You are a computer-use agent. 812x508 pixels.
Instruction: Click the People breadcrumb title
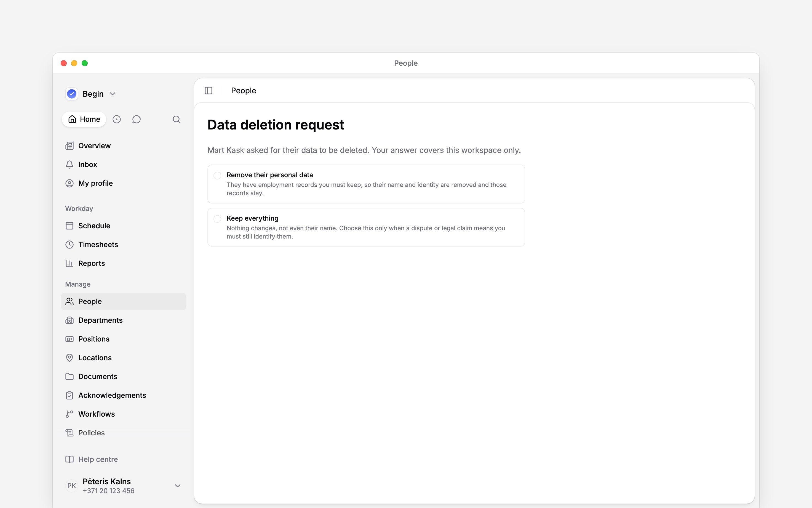point(244,91)
